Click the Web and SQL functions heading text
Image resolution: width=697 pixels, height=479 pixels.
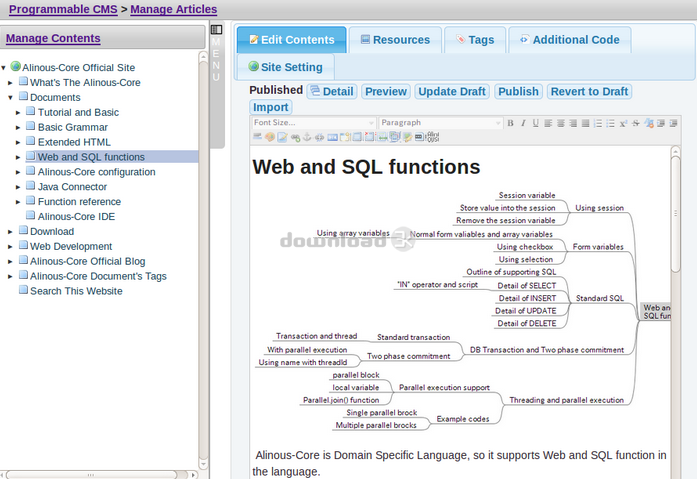click(x=366, y=167)
